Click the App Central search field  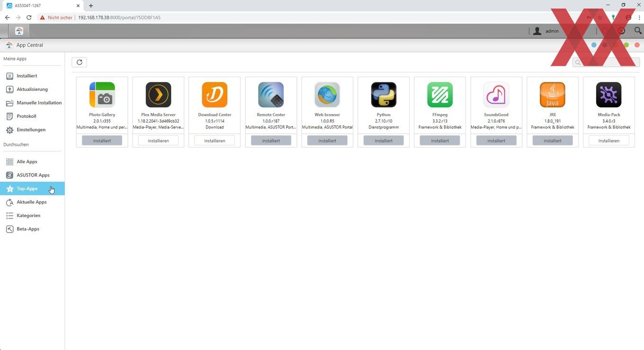(x=606, y=62)
